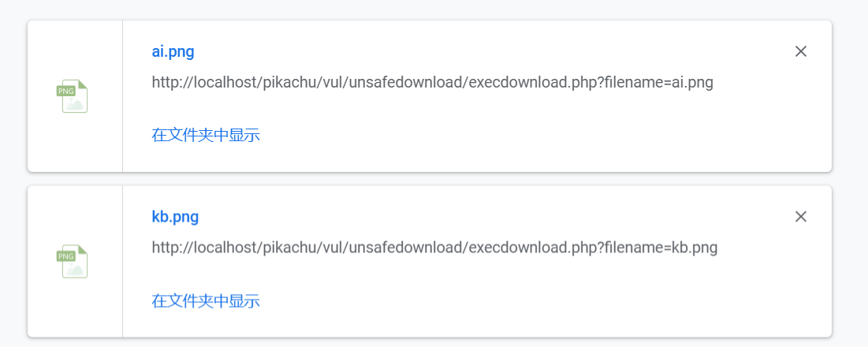Viewport: 868px width, 347px height.
Task: Click the page background above the ai.png card
Action: point(430,9)
